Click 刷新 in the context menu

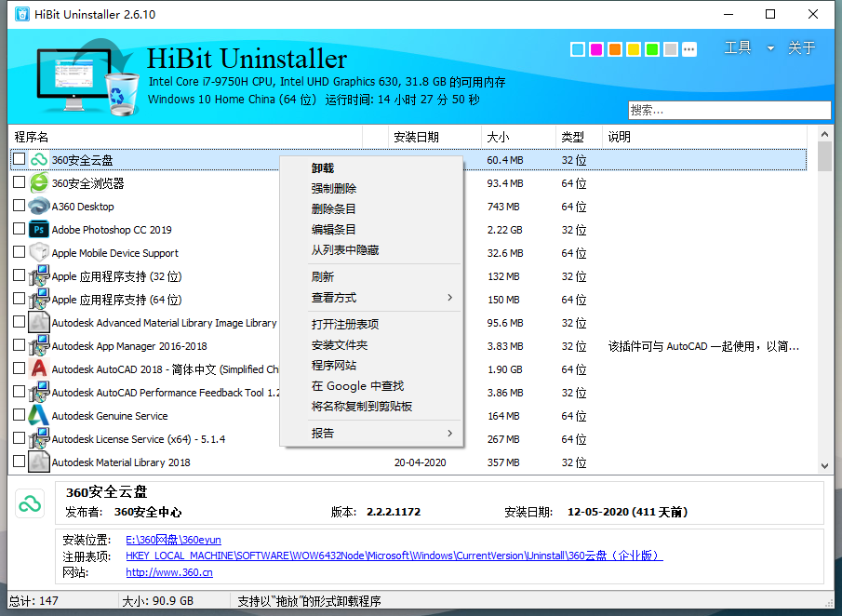[x=371, y=276]
